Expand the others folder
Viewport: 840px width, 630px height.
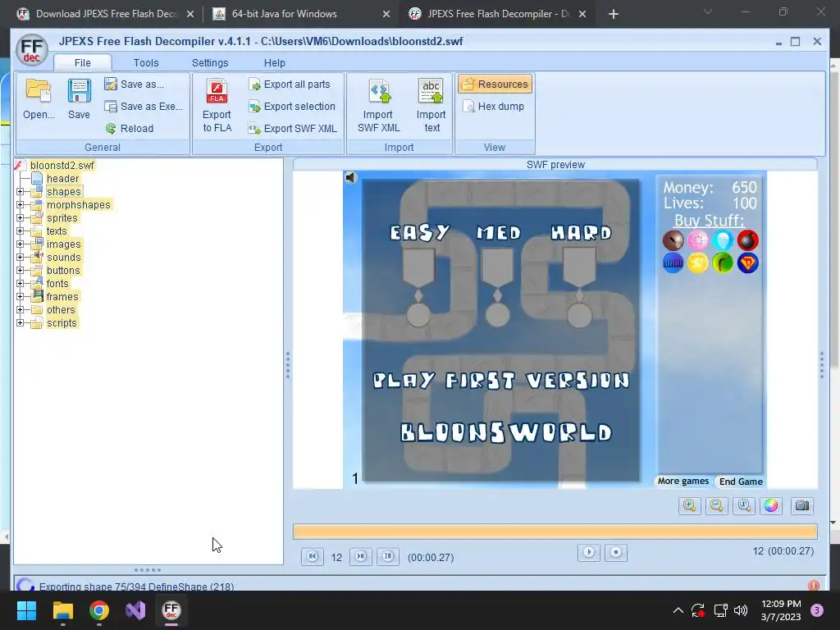(x=20, y=309)
